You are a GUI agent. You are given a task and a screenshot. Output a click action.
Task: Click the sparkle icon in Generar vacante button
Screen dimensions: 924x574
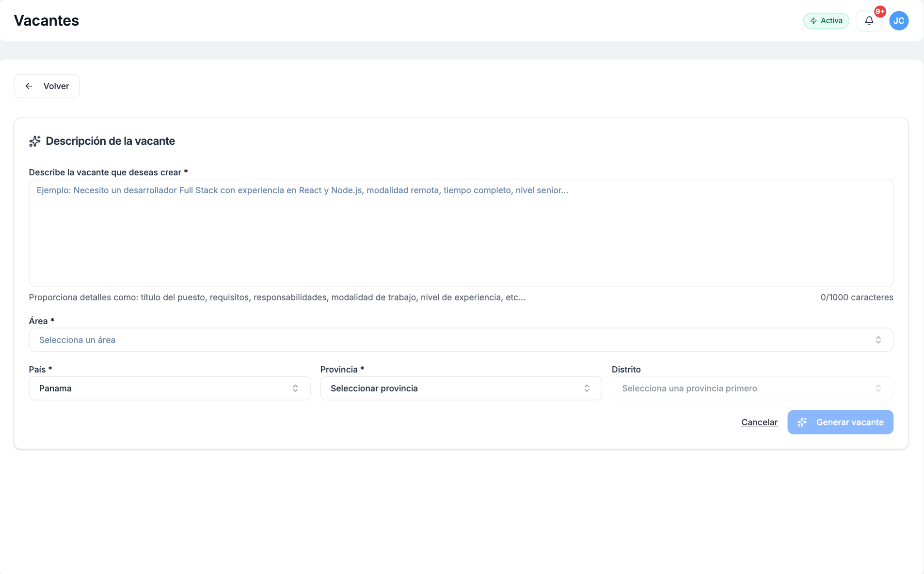pyautogui.click(x=802, y=422)
